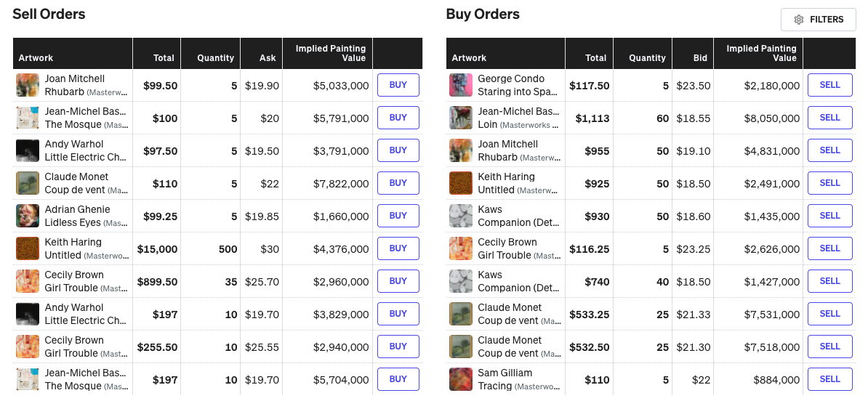Image resolution: width=868 pixels, height=401 pixels.
Task: Click the Sam Gilliam Tracing artwork thumbnail
Action: (x=461, y=379)
